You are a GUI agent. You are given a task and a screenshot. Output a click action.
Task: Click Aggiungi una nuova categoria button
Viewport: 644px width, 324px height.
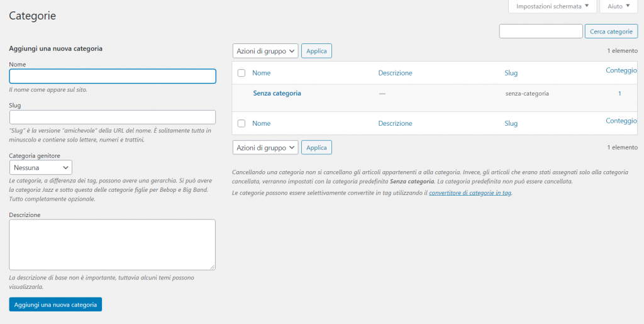point(55,304)
